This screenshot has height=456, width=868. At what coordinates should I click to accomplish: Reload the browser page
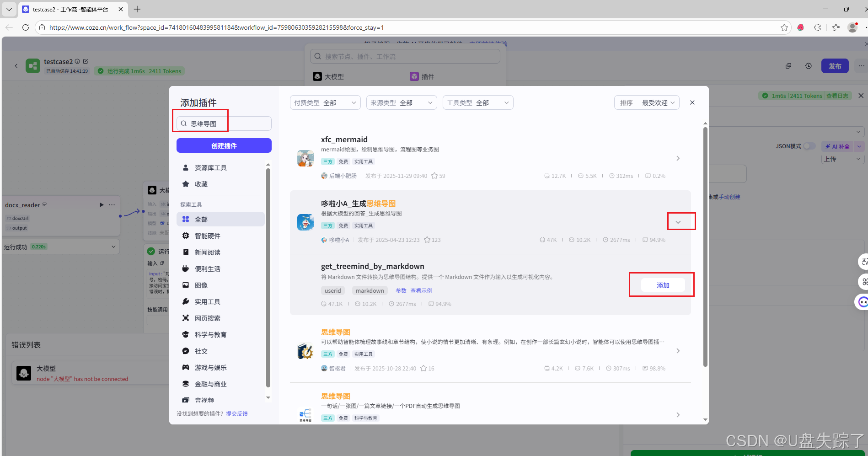pyautogui.click(x=26, y=27)
